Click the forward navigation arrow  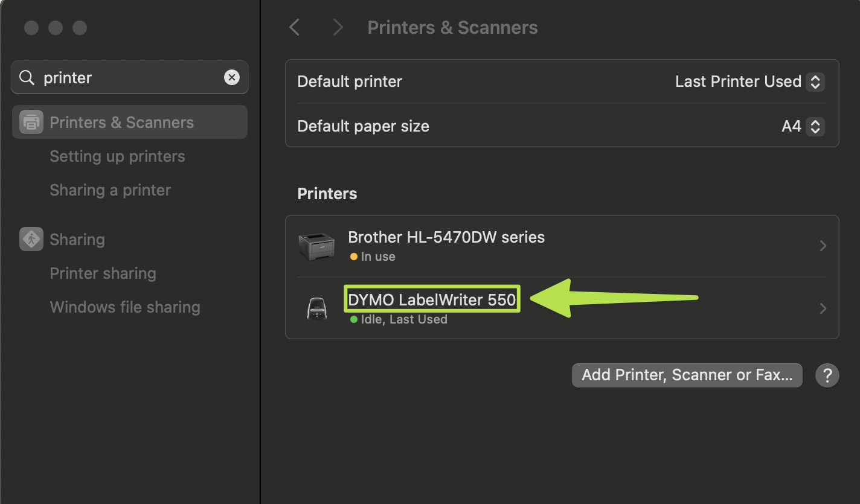click(x=337, y=27)
